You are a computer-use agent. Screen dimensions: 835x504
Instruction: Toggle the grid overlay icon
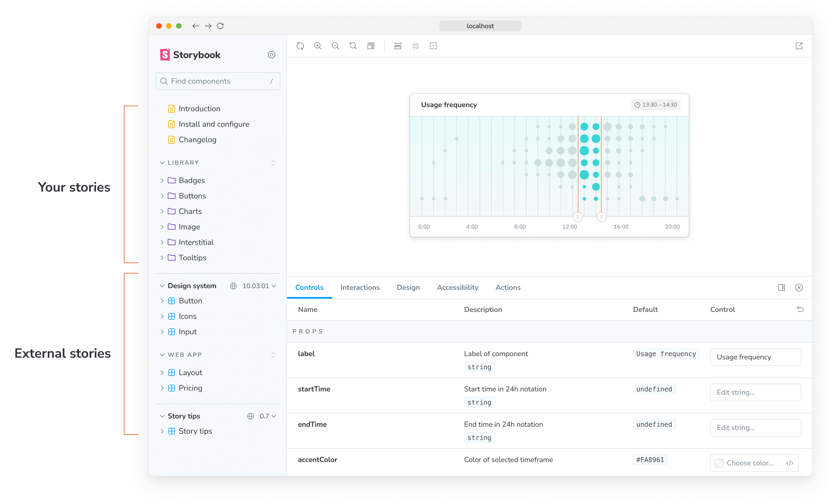(416, 46)
